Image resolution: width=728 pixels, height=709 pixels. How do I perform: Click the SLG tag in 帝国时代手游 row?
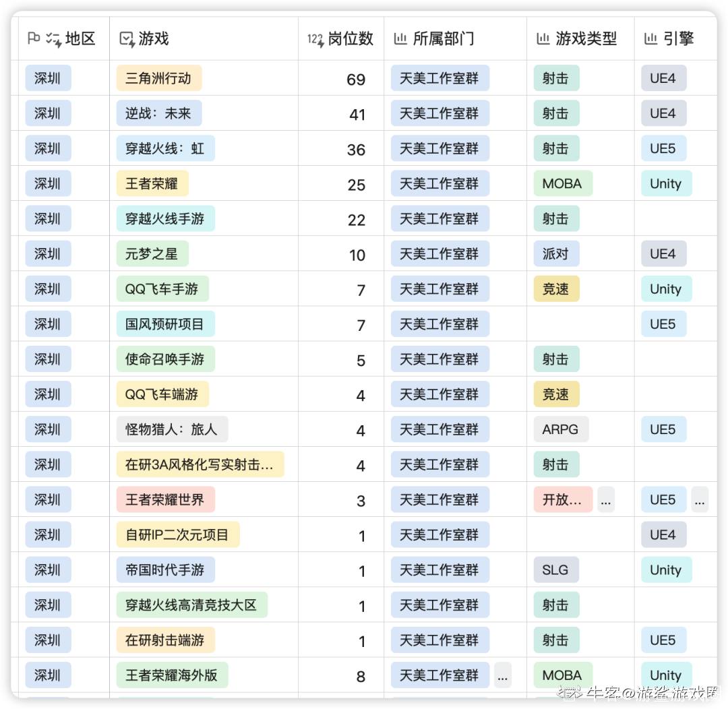pyautogui.click(x=556, y=569)
